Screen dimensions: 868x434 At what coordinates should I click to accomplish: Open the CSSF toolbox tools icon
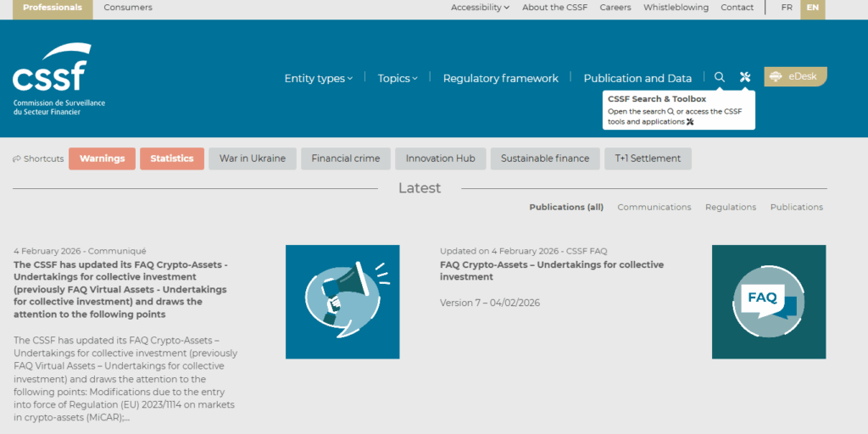(x=745, y=77)
